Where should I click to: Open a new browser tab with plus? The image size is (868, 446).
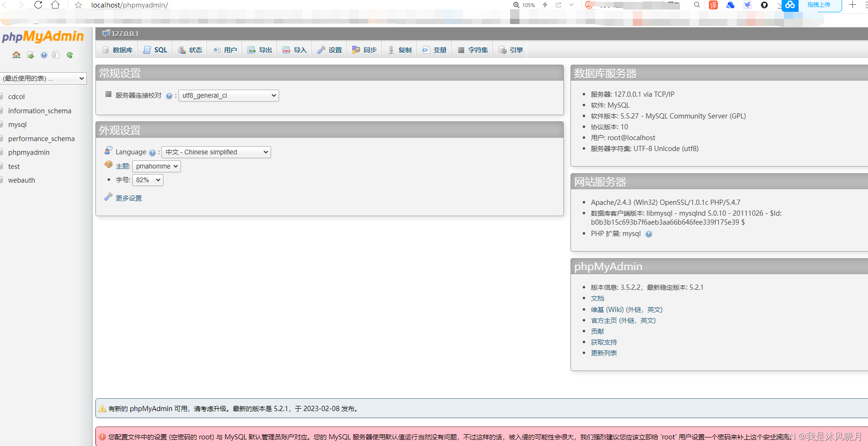852,5
